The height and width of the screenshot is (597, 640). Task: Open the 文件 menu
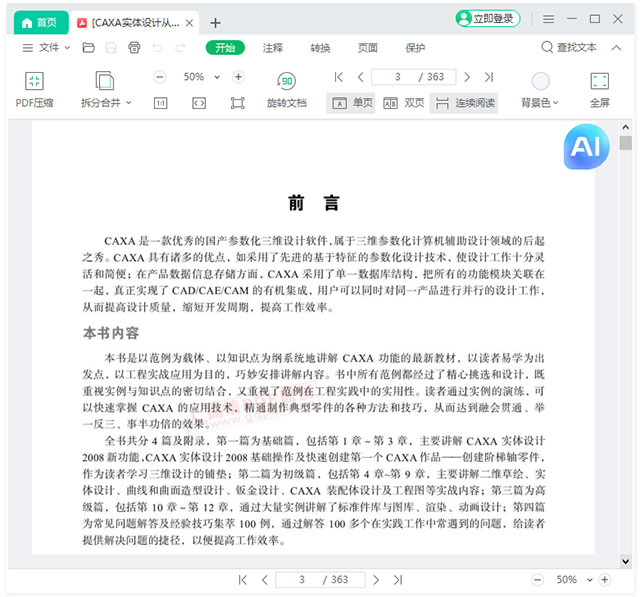[46, 48]
